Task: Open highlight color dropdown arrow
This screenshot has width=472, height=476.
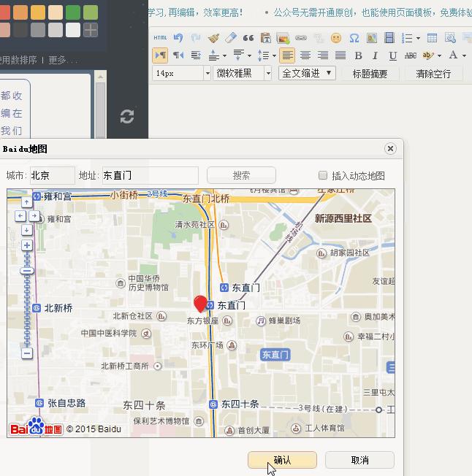Action: (x=439, y=55)
